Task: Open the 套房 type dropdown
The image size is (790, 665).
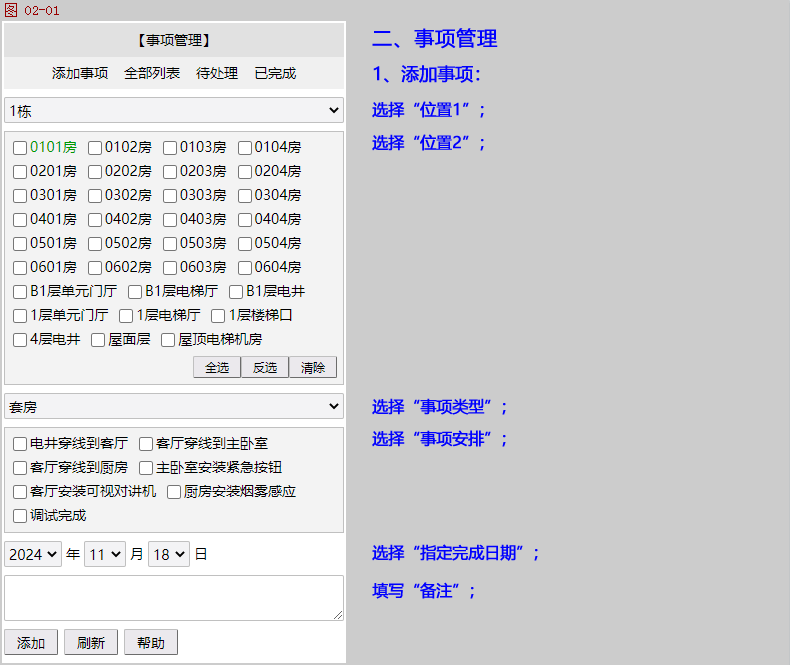Action: pos(174,406)
